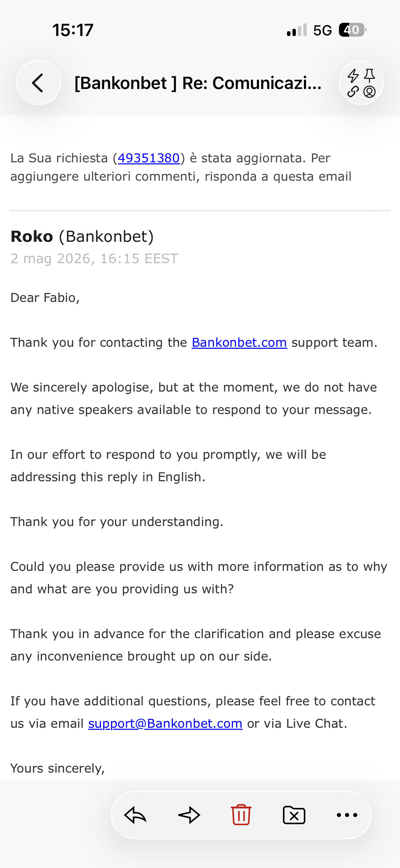Viewport: 400px width, 868px height.
Task: Tap the lightning bolt icon in the header
Action: [x=353, y=76]
